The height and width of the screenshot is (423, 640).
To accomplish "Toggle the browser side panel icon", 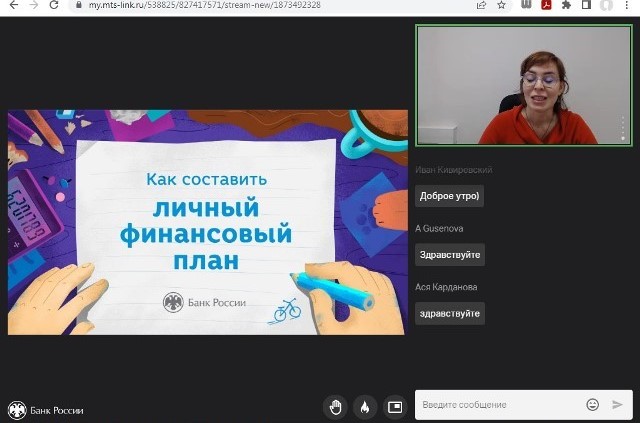I will coord(586,5).
